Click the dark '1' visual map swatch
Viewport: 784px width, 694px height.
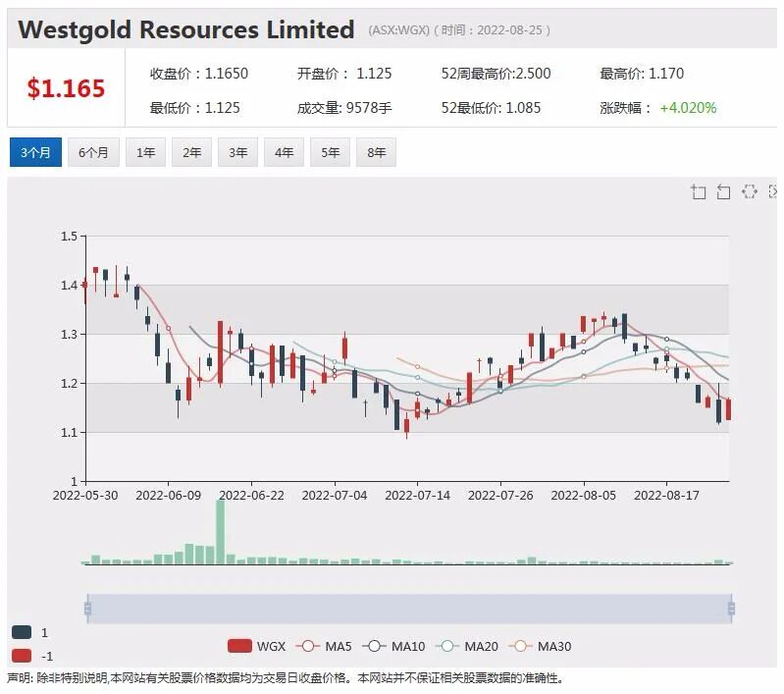pyautogui.click(x=22, y=632)
